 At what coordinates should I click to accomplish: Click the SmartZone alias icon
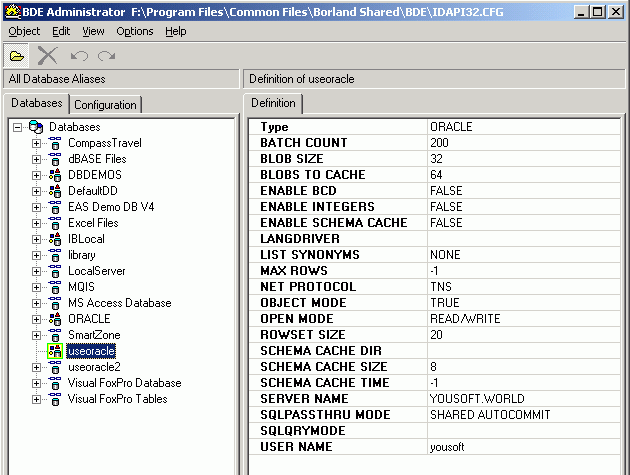(x=55, y=335)
